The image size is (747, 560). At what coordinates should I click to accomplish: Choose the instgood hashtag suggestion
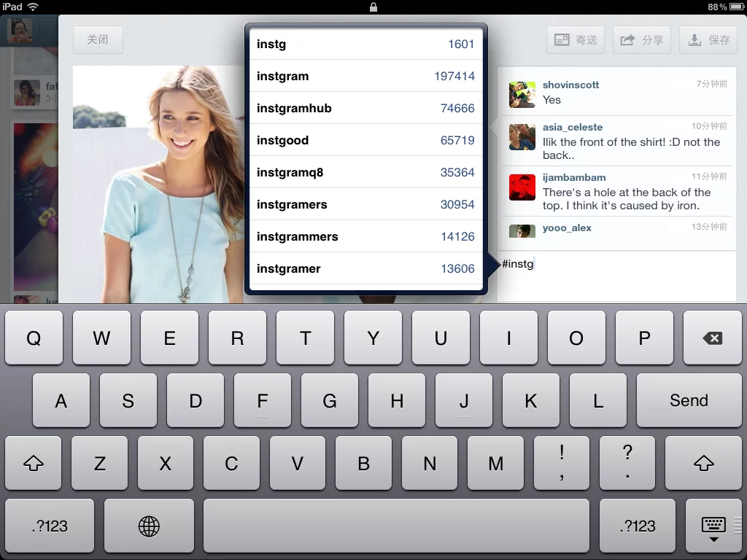pyautogui.click(x=366, y=140)
